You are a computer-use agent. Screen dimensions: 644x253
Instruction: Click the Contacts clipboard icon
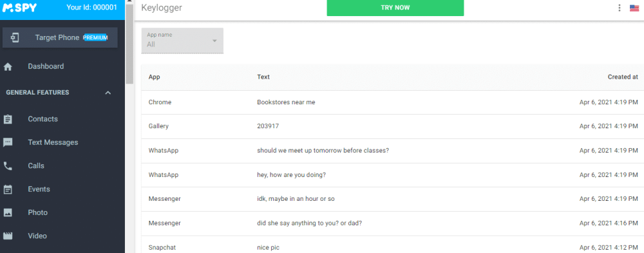point(7,120)
